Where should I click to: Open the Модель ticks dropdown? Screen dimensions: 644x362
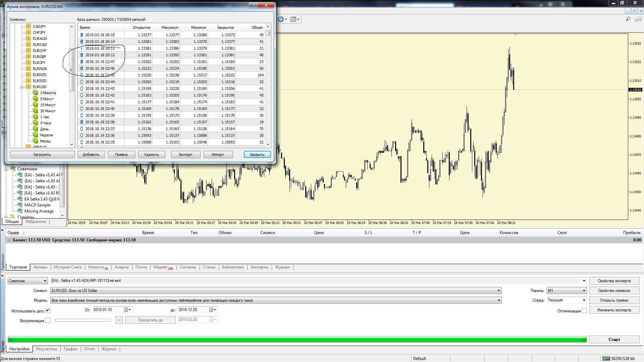(x=499, y=300)
